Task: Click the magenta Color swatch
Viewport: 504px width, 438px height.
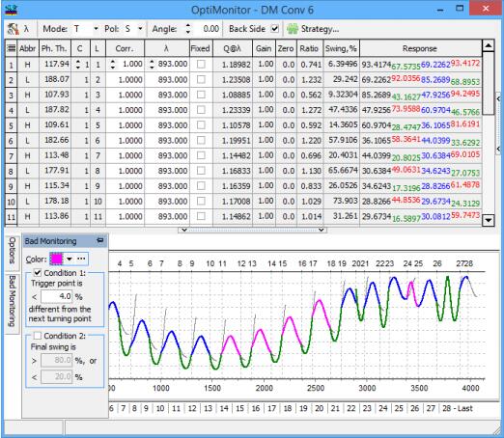Action: [x=57, y=259]
